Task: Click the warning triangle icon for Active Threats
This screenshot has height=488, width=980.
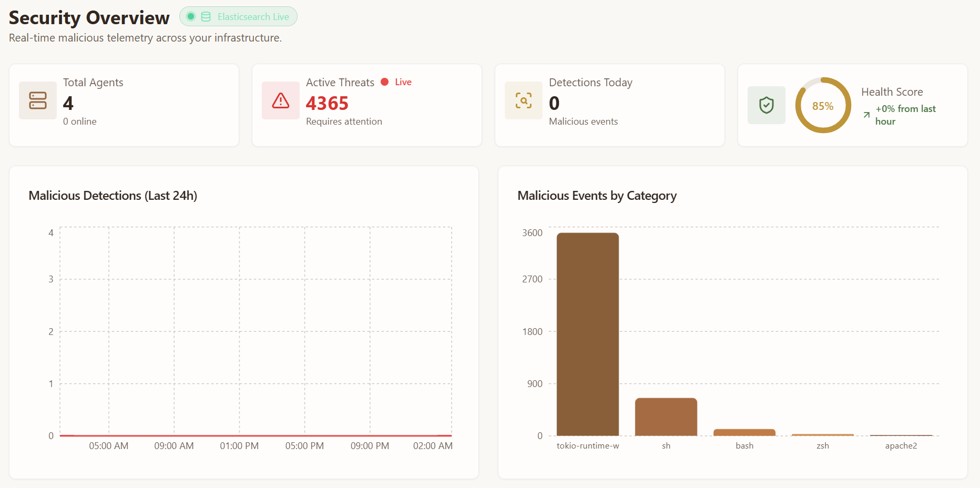Action: point(281,100)
